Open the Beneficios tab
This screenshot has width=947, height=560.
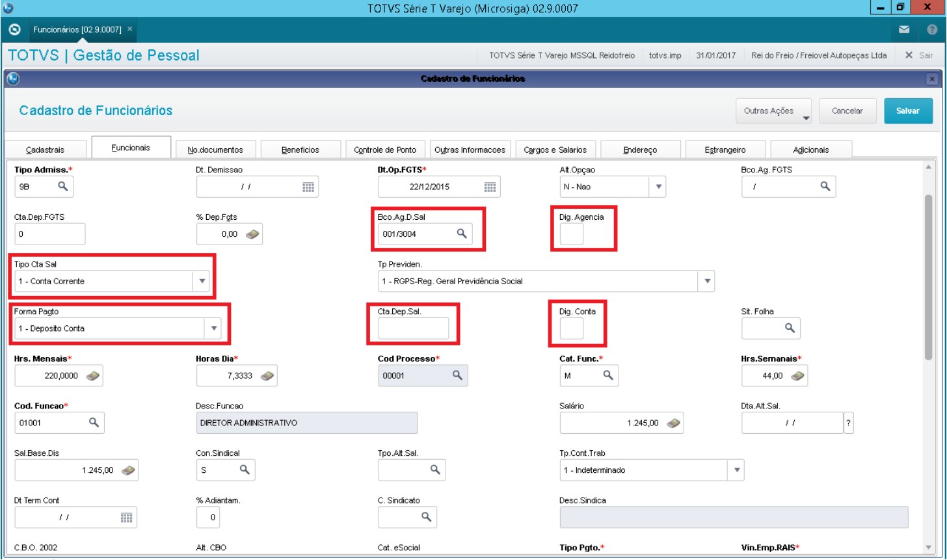point(300,150)
